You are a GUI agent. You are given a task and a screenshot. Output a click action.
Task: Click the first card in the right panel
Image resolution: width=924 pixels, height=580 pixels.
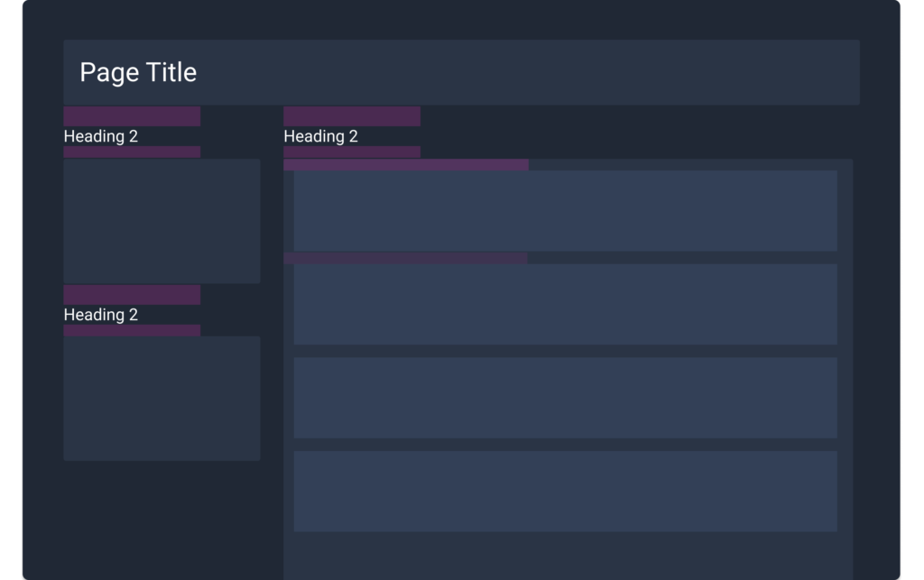tap(565, 210)
